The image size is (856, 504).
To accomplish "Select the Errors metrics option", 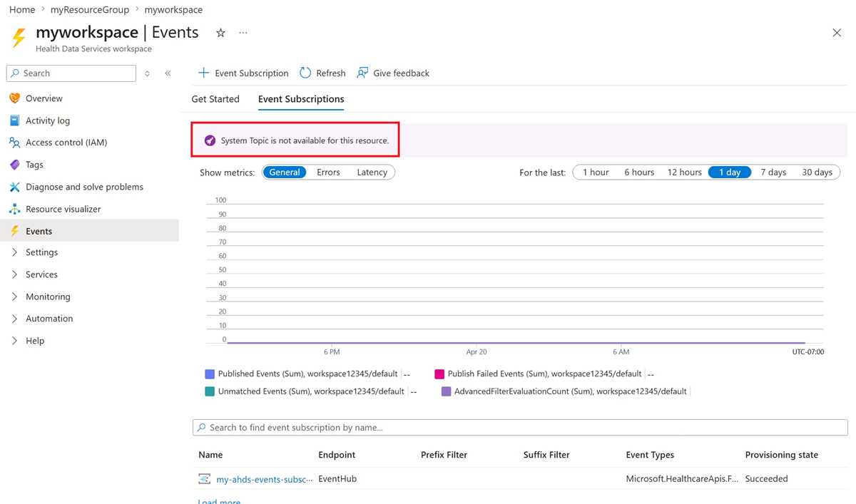I will (328, 173).
